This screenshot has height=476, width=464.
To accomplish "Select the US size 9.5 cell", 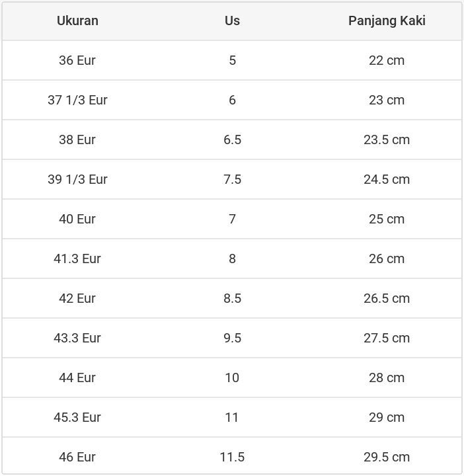I will point(232,338).
